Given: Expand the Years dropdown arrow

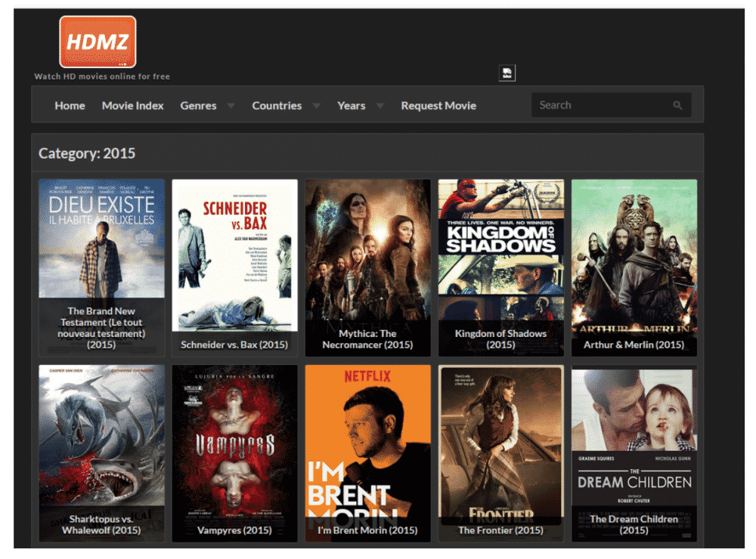Looking at the screenshot, I should click(x=380, y=106).
